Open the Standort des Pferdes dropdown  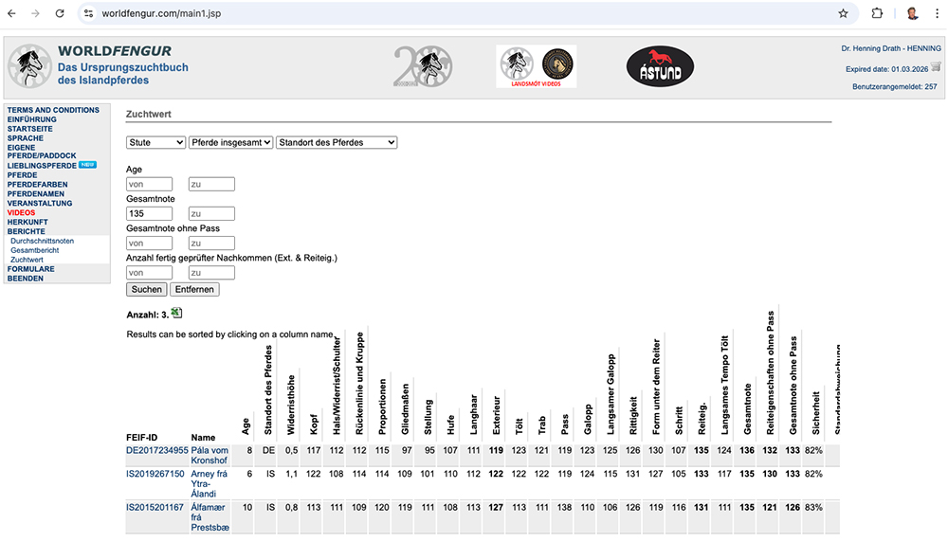[336, 142]
